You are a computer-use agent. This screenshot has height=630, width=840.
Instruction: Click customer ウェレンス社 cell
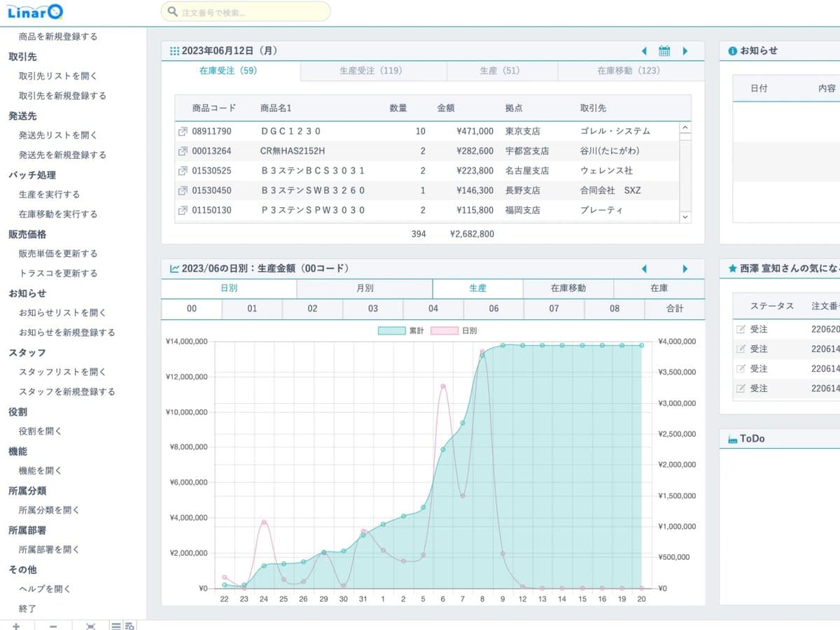pos(606,171)
